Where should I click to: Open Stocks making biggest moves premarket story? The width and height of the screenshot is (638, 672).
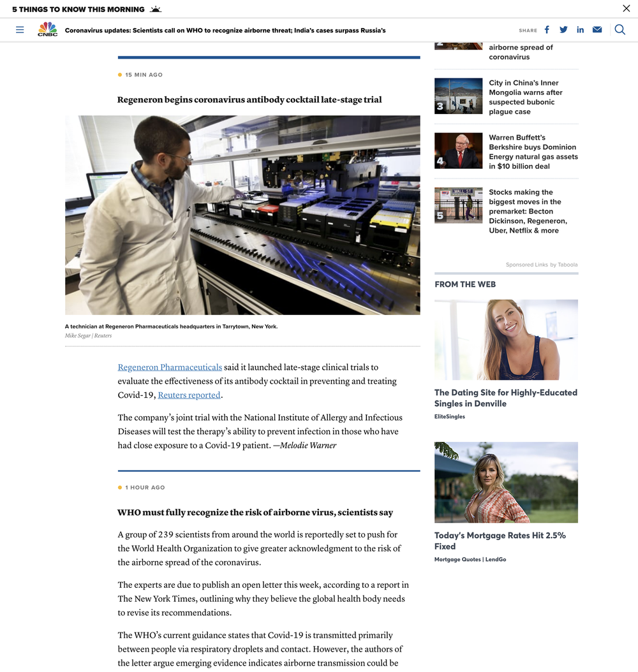528,211
